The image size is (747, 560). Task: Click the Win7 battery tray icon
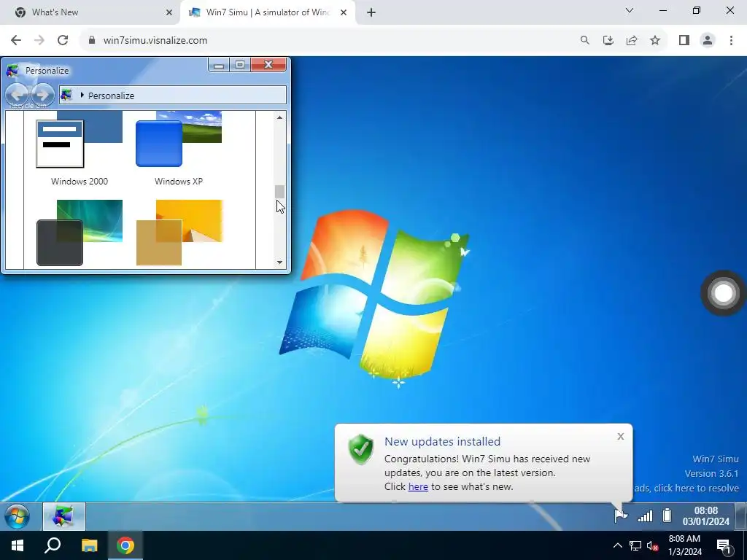tap(667, 516)
